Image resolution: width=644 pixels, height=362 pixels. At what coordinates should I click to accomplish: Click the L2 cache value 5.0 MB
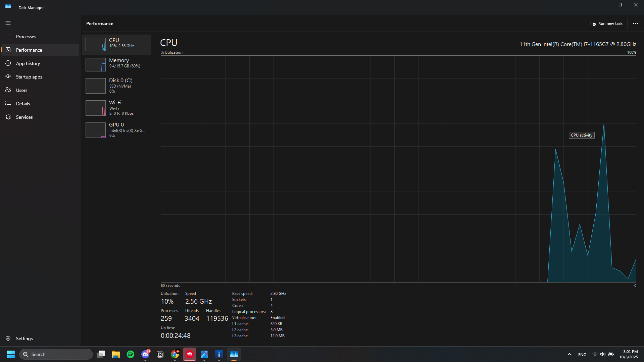[277, 330]
